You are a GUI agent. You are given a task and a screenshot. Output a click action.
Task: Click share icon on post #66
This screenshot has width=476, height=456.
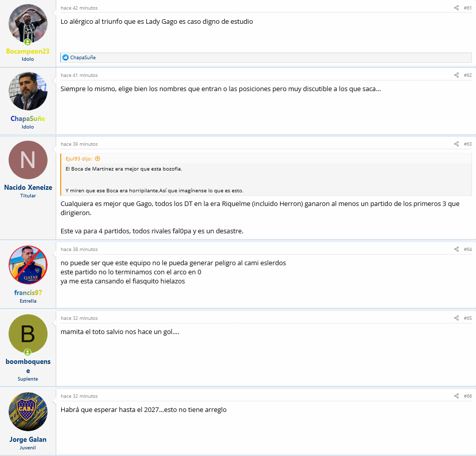click(456, 396)
